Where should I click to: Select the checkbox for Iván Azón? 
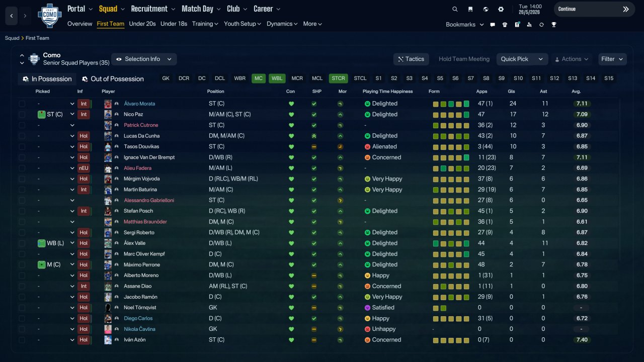[x=22, y=340]
